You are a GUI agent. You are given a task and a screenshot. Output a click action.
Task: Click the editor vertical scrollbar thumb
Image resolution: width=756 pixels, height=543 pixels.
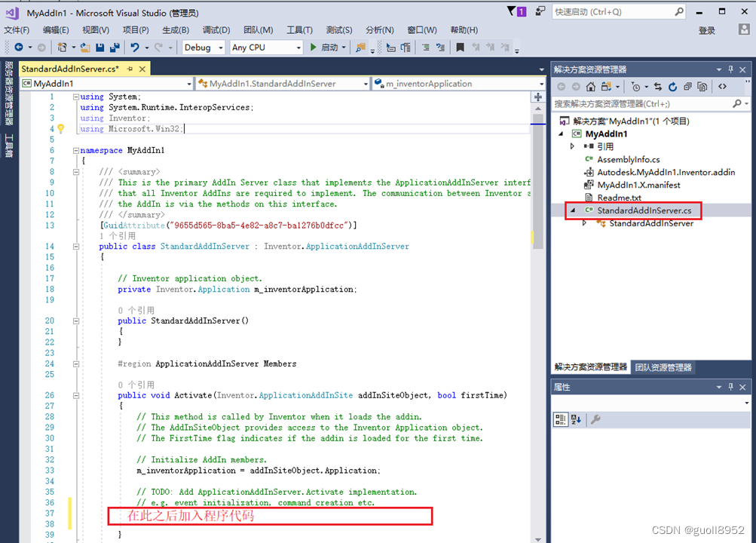[x=538, y=181]
